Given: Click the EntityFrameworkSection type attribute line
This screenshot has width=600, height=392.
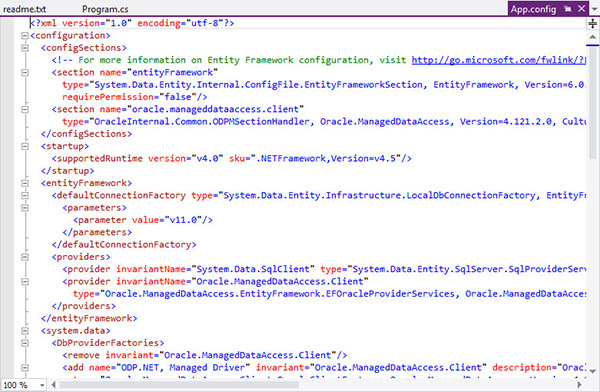Looking at the screenshot, I should (x=324, y=85).
